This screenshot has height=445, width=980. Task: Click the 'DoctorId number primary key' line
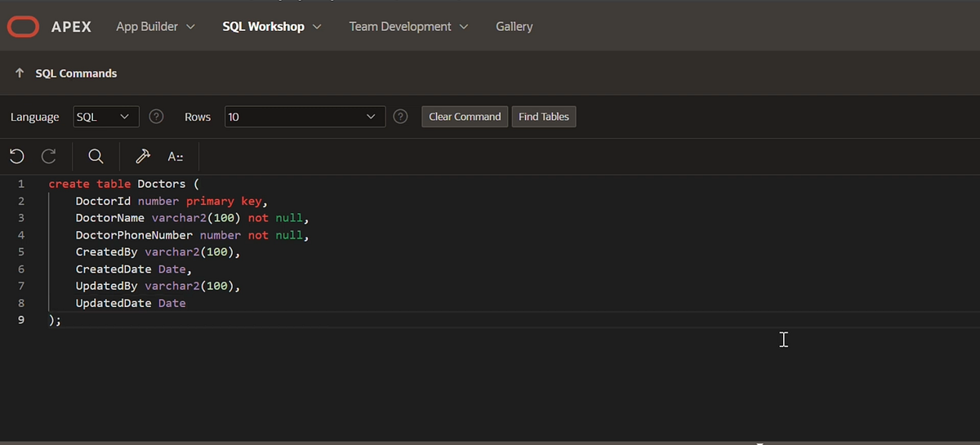[x=171, y=201]
